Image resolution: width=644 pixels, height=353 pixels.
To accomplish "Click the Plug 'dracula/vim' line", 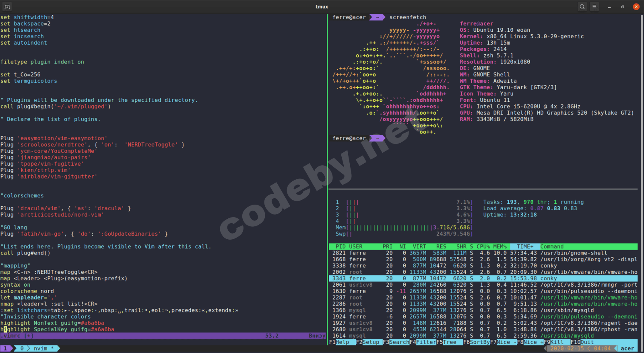I will [66, 208].
